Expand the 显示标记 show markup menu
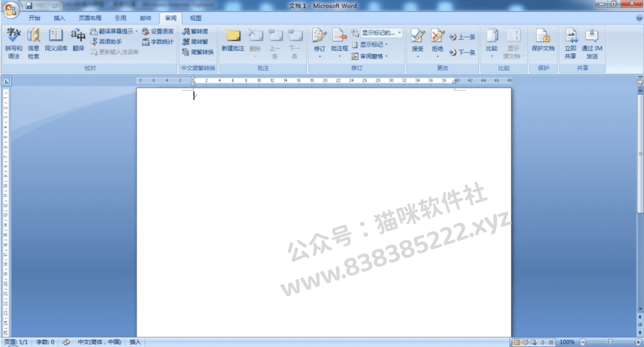 coord(370,44)
